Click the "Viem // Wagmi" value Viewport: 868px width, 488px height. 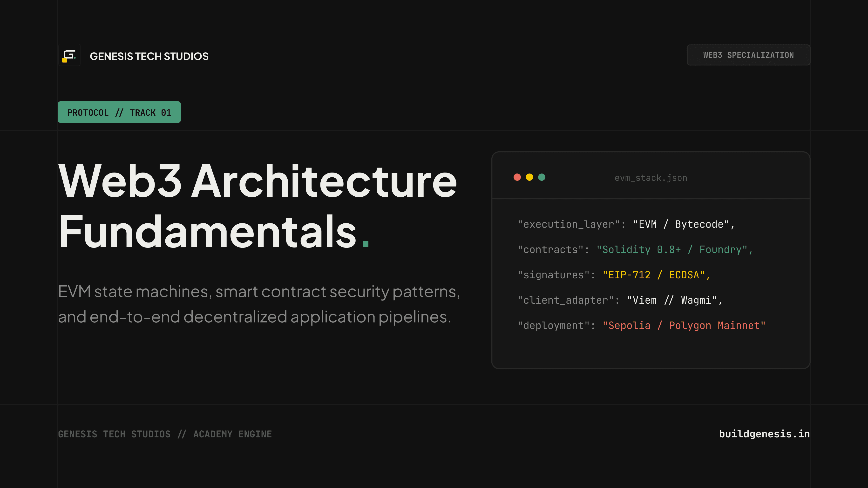[x=672, y=300]
